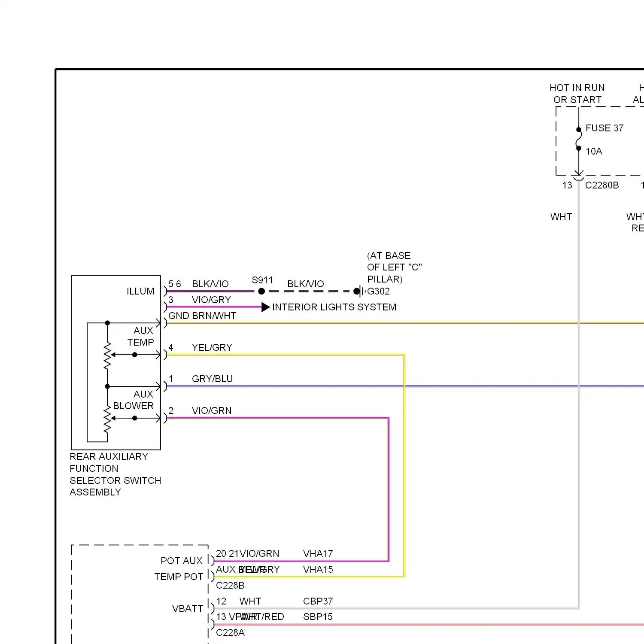Click the fuse 37 squiggle symbol

coord(578,139)
